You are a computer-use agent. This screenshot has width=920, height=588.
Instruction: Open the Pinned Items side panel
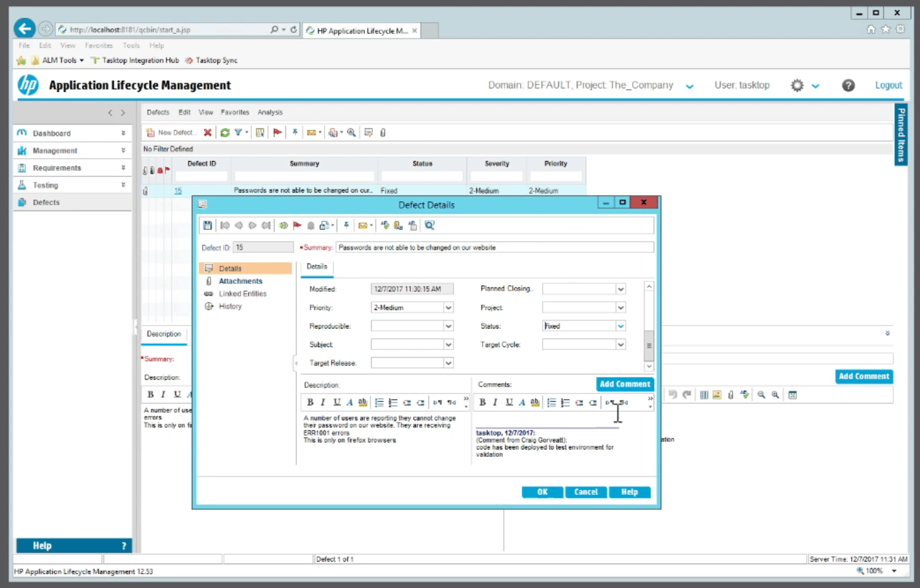click(901, 134)
